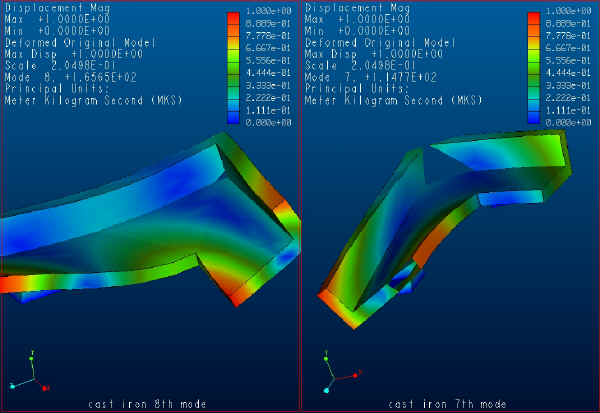Screen dimensions: 600x413
Task: Click legend value 1.000e+00 in 7th mode view
Action: (x=568, y=11)
